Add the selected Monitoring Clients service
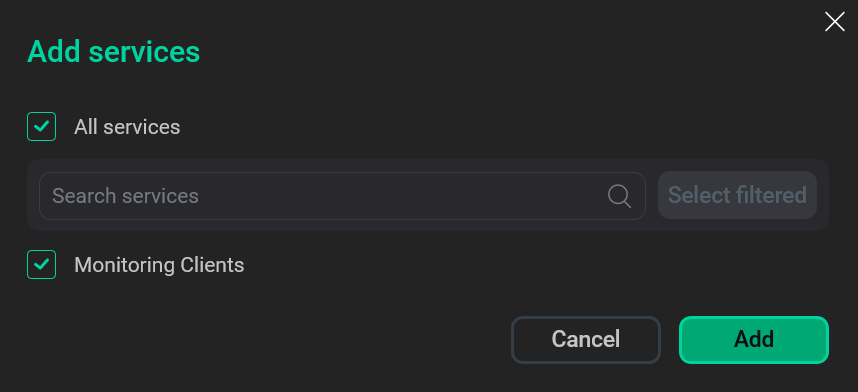The image size is (858, 392). 754,339
